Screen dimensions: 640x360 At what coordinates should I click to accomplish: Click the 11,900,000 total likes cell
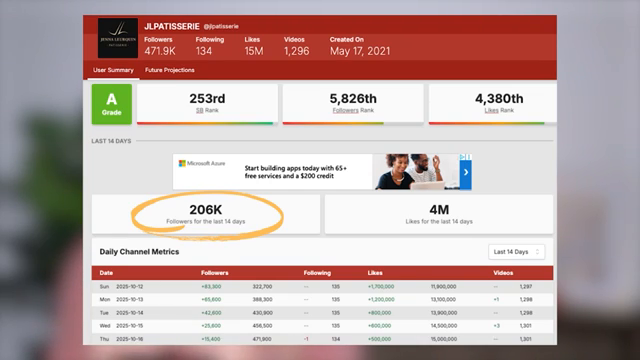tap(443, 287)
